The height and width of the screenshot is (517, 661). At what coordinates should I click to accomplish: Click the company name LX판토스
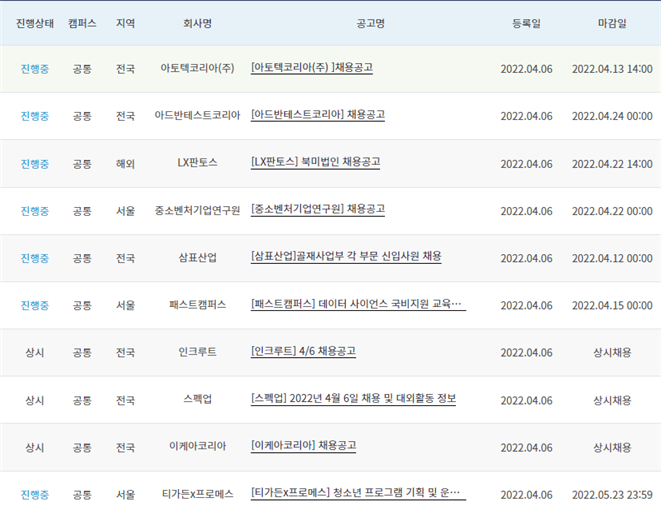(x=197, y=163)
